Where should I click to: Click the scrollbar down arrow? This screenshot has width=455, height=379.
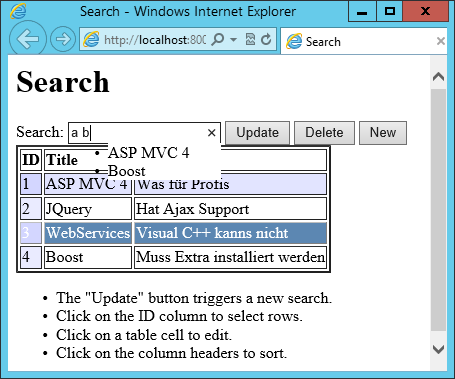click(438, 349)
